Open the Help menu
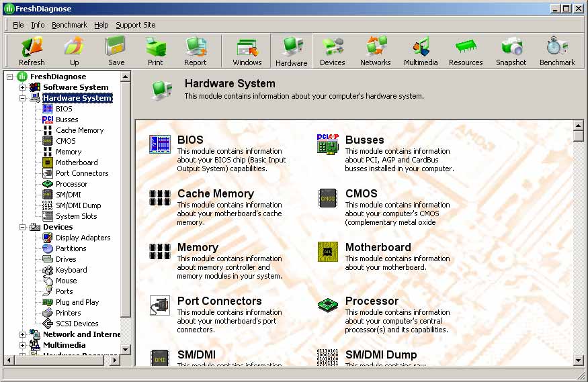The image size is (588, 382). 101,25
